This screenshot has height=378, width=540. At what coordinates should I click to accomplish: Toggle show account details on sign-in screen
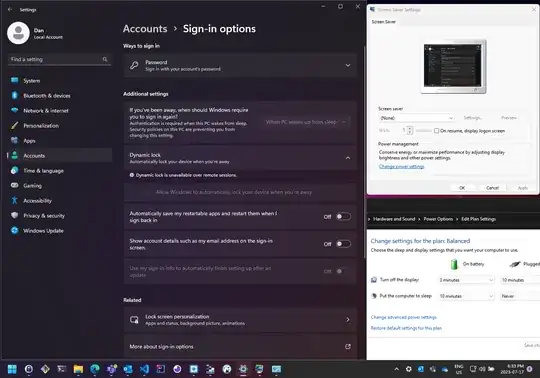click(343, 244)
